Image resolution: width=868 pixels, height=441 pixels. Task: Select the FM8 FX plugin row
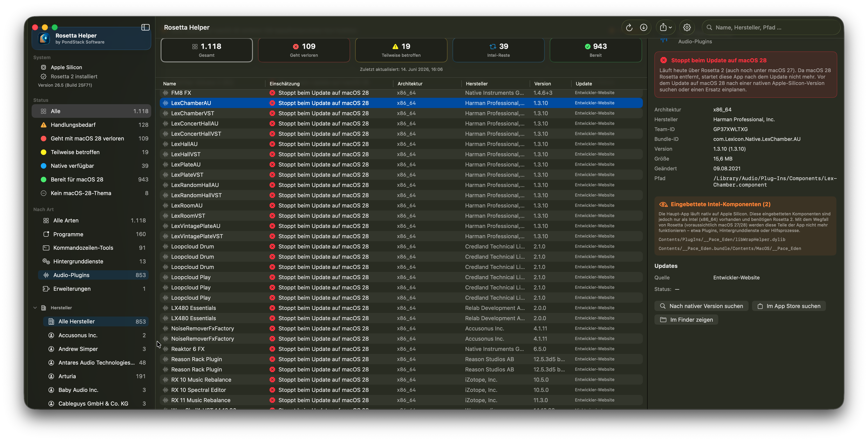pos(401,93)
